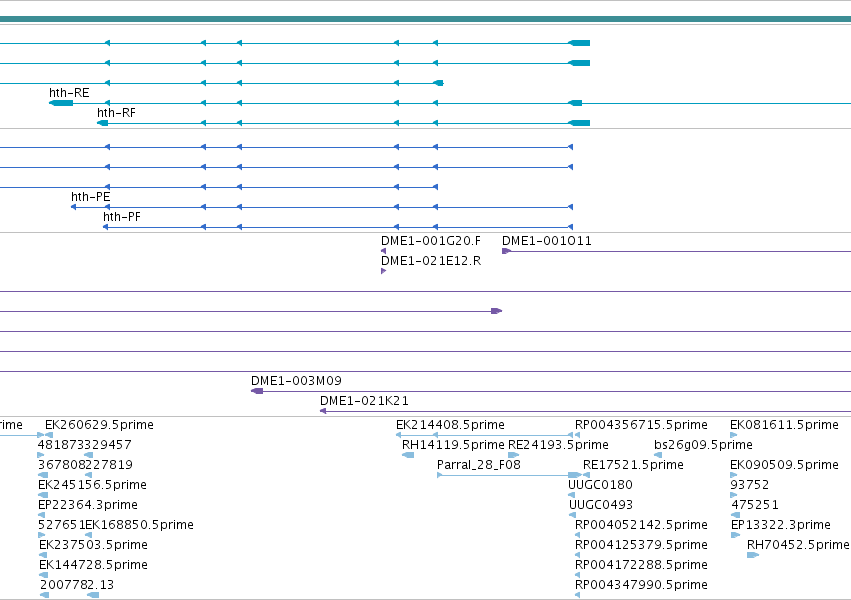Select the RE17521.5prime EST label
Viewport: 851px width, 600px height.
coord(633,464)
